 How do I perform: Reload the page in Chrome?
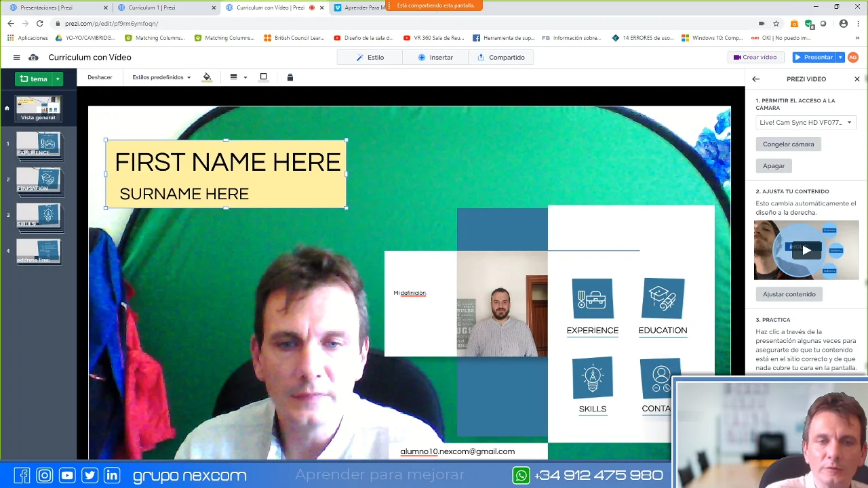(39, 24)
